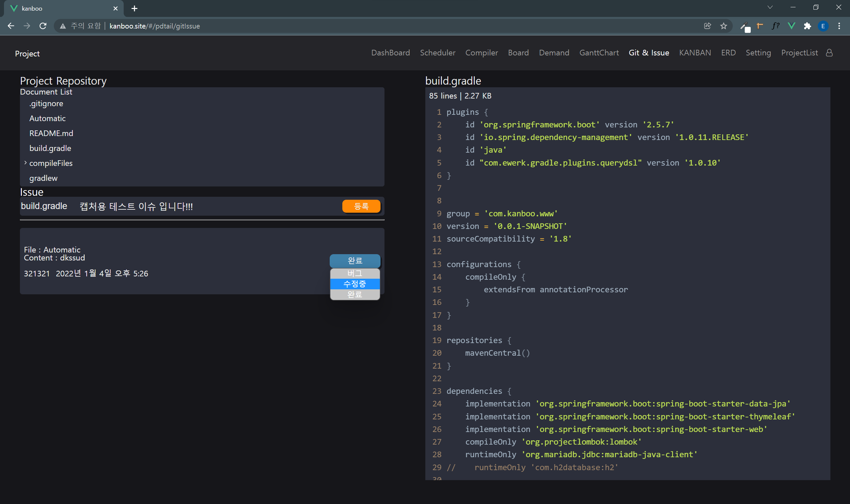Screen dimensions: 850x504
Task: Open README.md from the Document List
Action: tap(51, 133)
